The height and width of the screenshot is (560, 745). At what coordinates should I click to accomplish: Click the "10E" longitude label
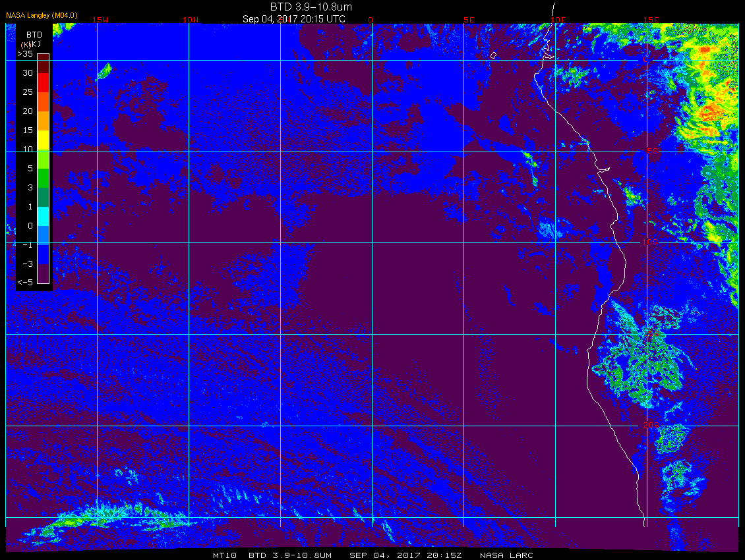pos(558,20)
